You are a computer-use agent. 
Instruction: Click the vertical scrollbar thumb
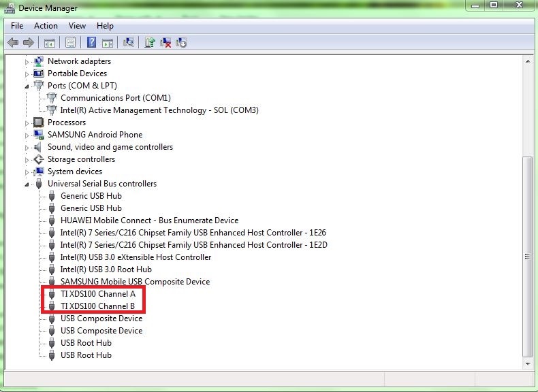[x=527, y=257]
